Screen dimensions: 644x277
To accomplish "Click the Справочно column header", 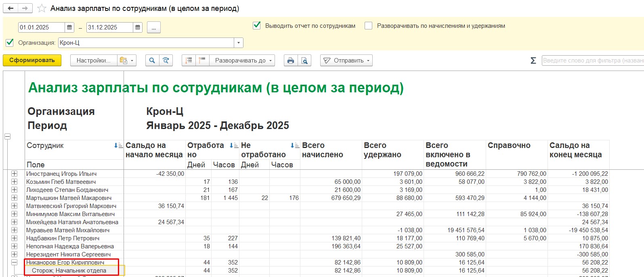I will tap(517, 154).
